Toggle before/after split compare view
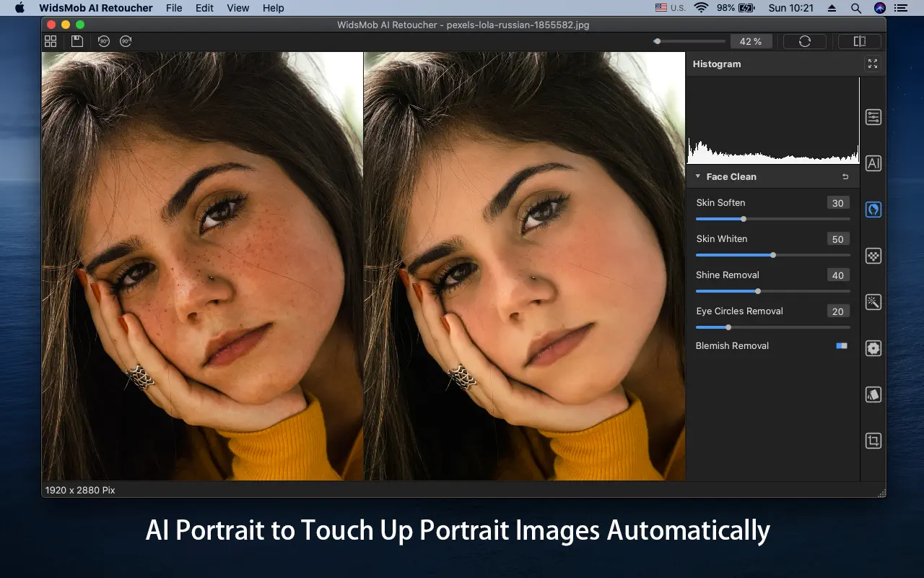 coord(859,41)
